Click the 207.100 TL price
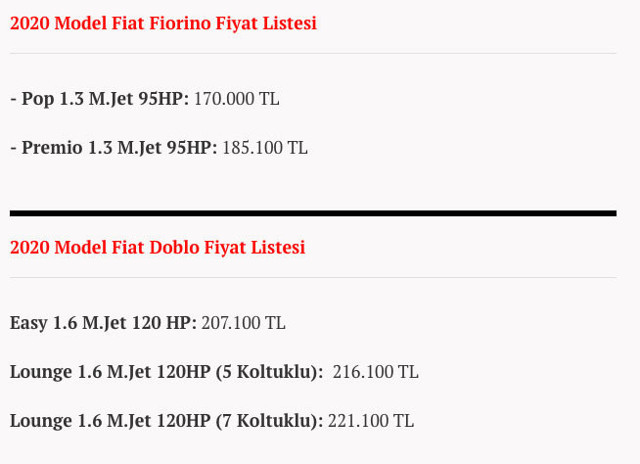Image resolution: width=640 pixels, height=464 pixels. coord(243,323)
